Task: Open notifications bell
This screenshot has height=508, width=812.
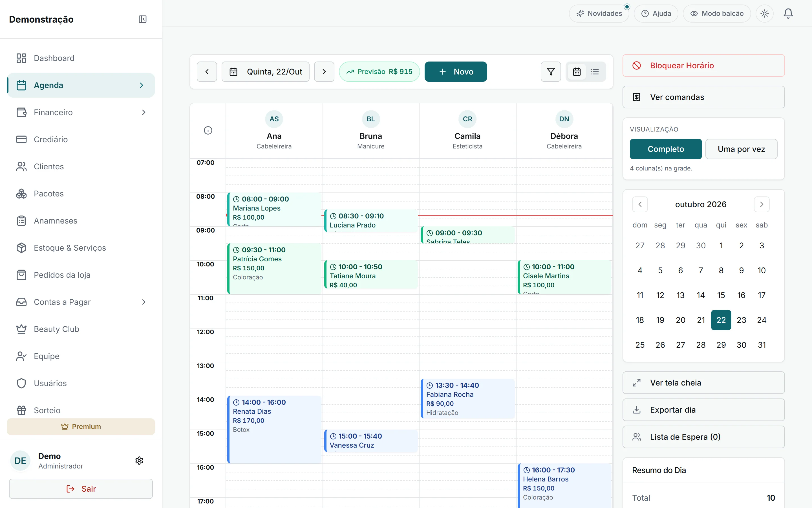Action: pos(788,14)
